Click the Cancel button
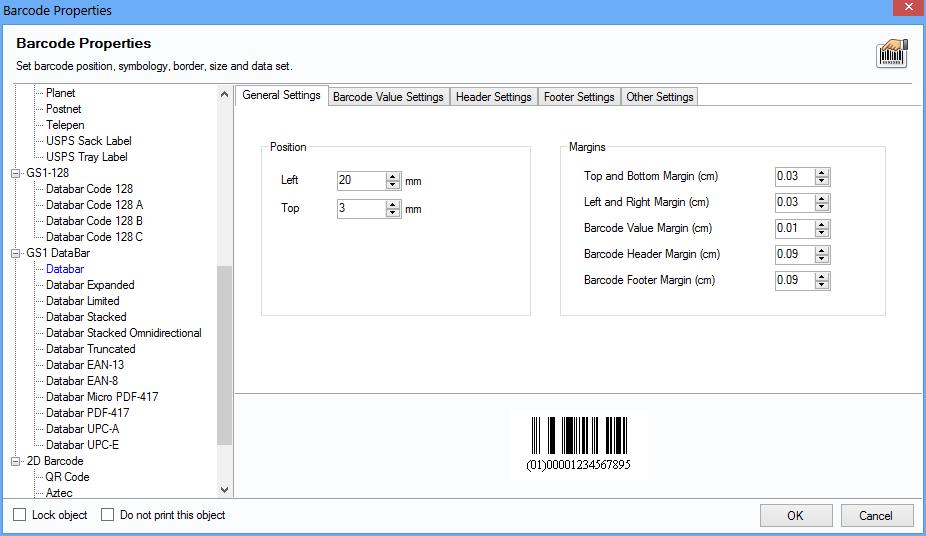This screenshot has width=926, height=536. (x=876, y=515)
